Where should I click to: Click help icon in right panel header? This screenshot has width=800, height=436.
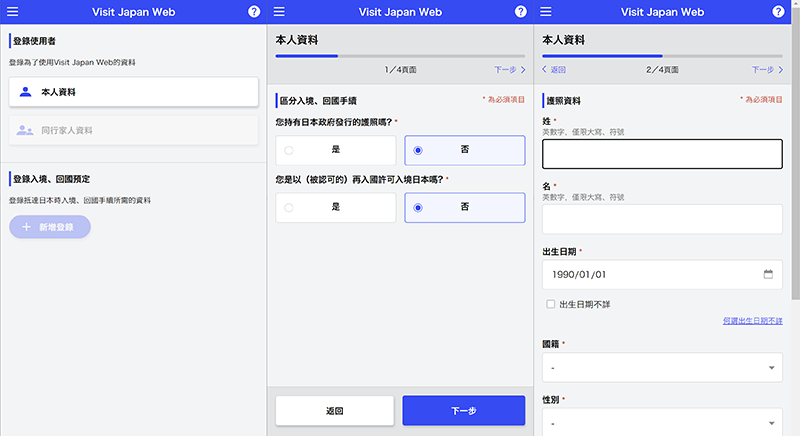coord(778,12)
